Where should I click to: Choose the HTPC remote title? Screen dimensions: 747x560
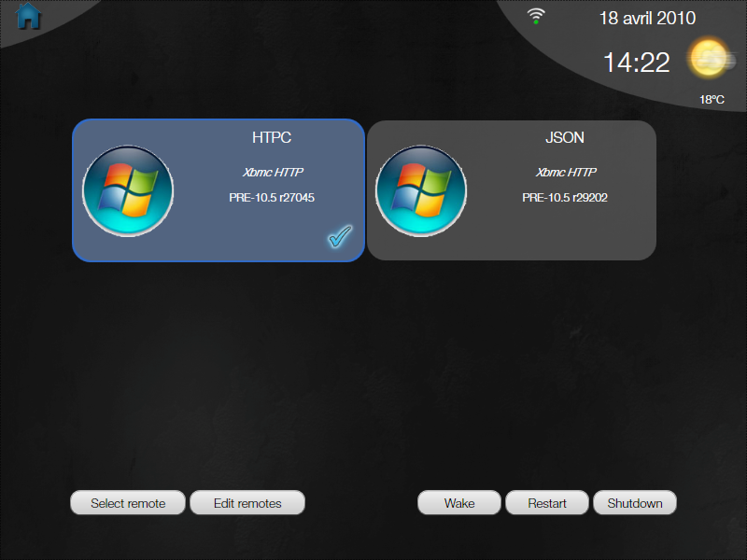272,137
